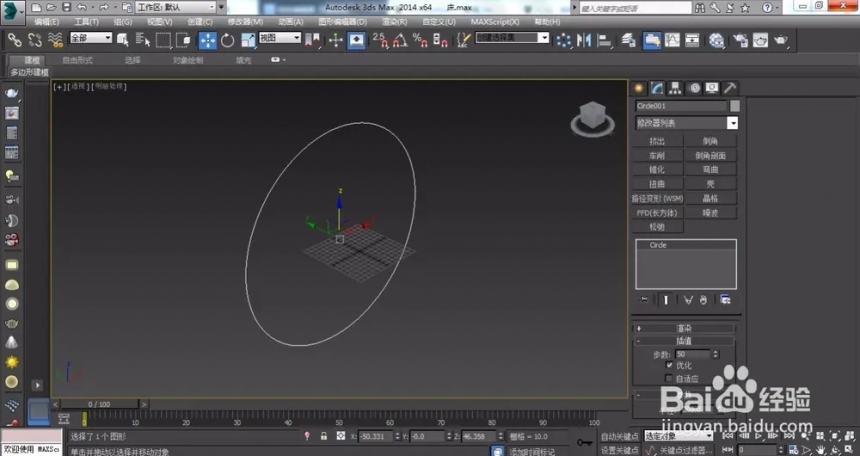This screenshot has height=456, width=860.
Task: Choose the Select Object arrow tool
Action: (x=123, y=40)
